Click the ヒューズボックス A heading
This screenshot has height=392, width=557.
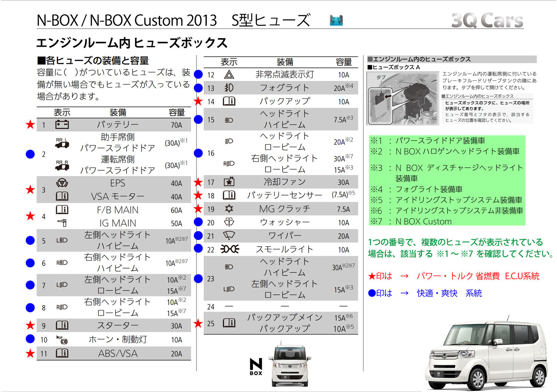394,67
